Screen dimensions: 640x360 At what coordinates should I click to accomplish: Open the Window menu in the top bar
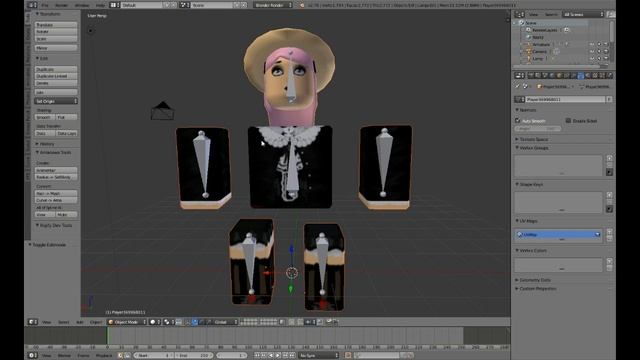tap(82, 5)
